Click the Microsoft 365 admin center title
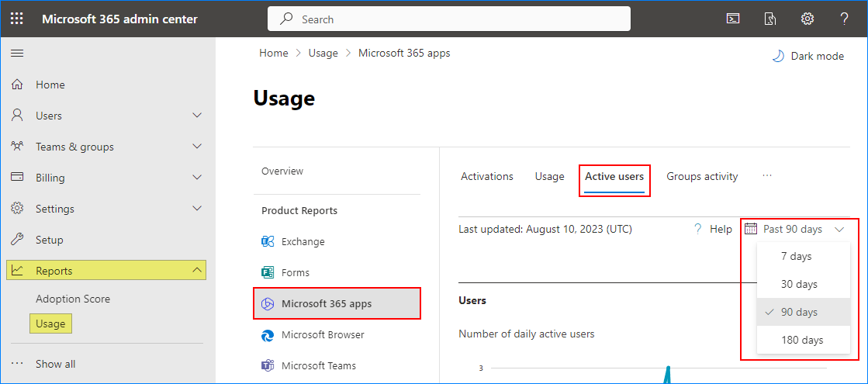The width and height of the screenshot is (868, 384). (119, 19)
